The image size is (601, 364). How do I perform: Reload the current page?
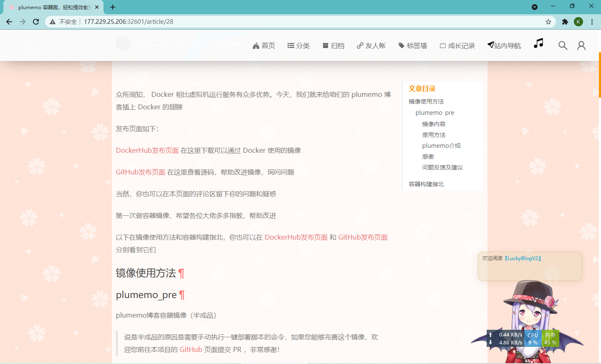(36, 22)
